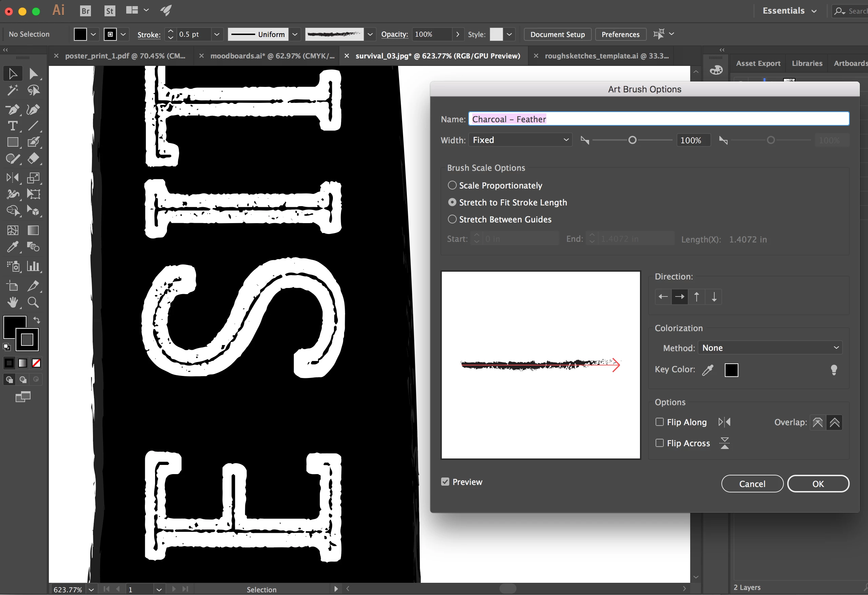Screen dimensions: 868x595
Task: Select Scale Proportionately radio option
Action: pyautogui.click(x=452, y=185)
